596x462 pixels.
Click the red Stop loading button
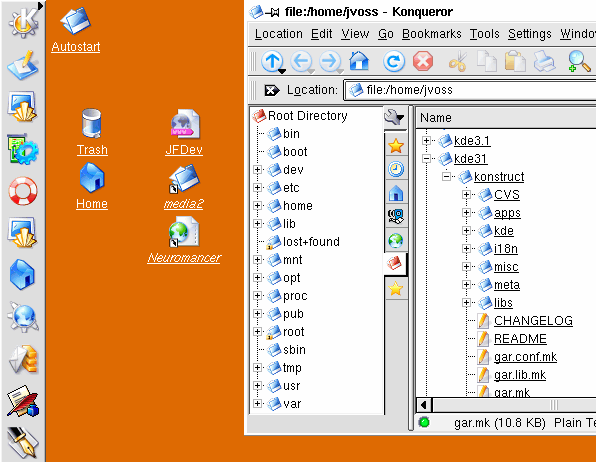[423, 61]
